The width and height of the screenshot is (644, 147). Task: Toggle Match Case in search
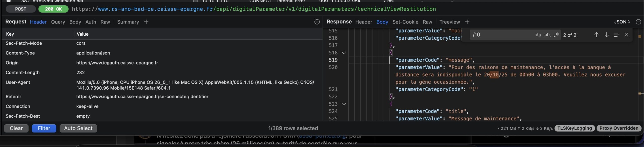point(538,35)
